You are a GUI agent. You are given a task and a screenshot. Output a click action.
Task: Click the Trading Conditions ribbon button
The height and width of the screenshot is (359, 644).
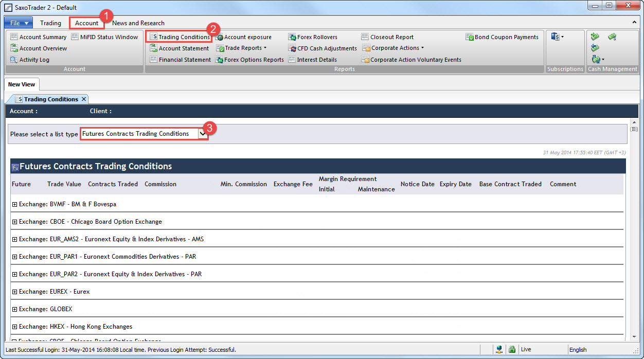pos(180,37)
